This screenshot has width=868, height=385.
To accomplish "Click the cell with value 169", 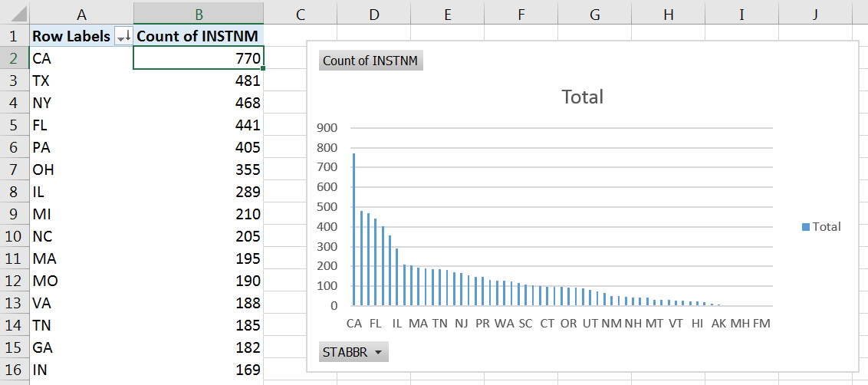I will 198,370.
